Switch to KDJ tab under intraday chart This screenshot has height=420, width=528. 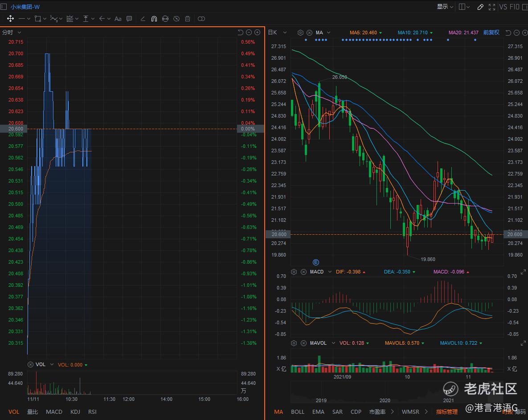[x=75, y=412]
